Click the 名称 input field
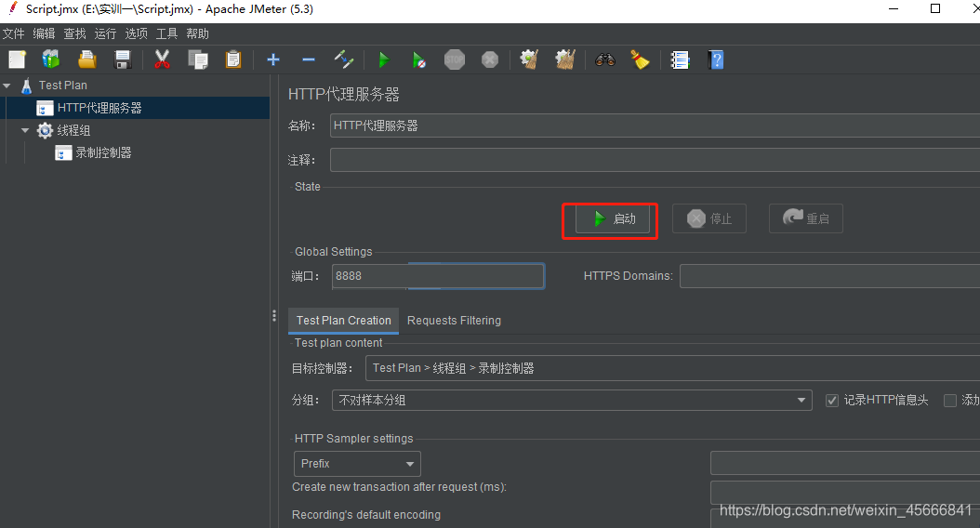Image resolution: width=980 pixels, height=528 pixels. pyautogui.click(x=655, y=125)
